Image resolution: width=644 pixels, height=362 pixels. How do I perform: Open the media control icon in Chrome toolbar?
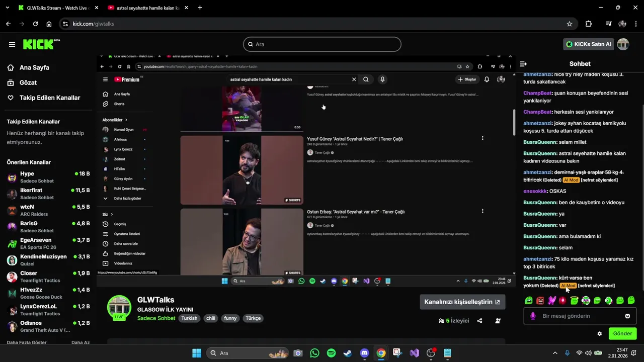(608, 24)
